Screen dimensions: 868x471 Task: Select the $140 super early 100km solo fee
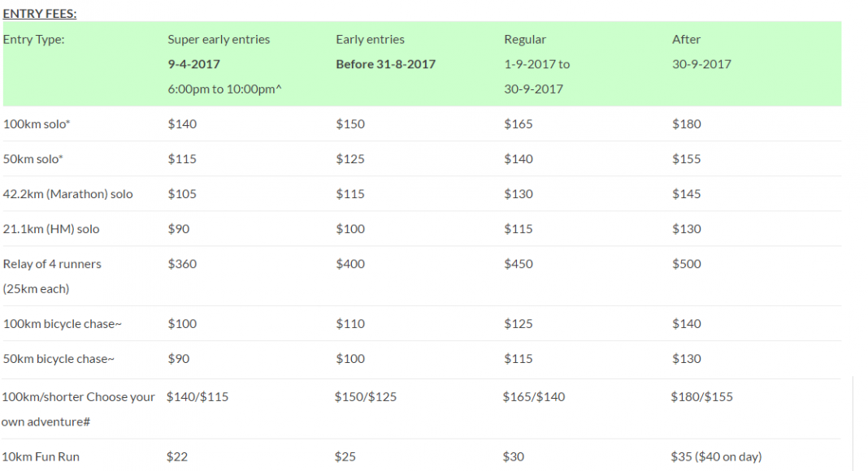coord(182,123)
